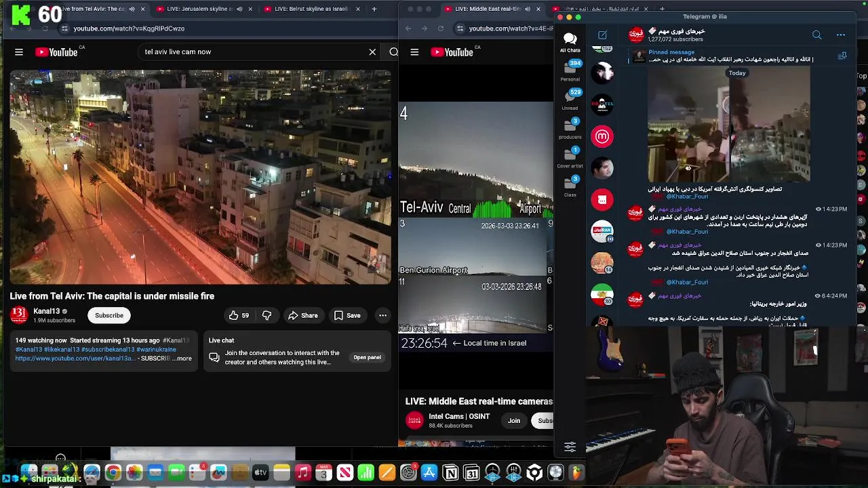Search within the Telegram channel
The image size is (868, 488).
(816, 35)
